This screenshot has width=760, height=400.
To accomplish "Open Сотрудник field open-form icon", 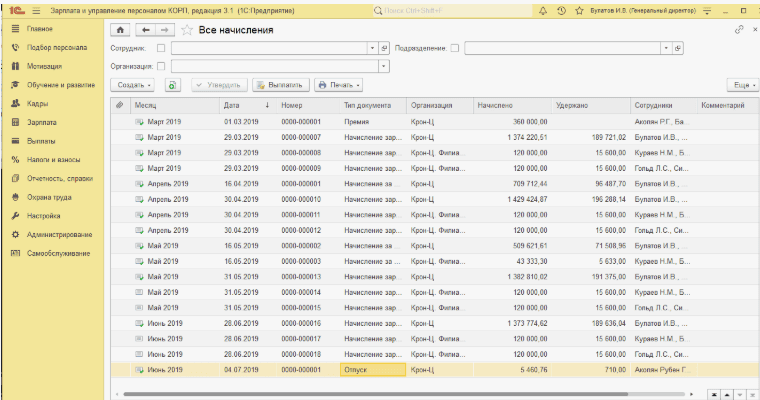I will (x=384, y=48).
